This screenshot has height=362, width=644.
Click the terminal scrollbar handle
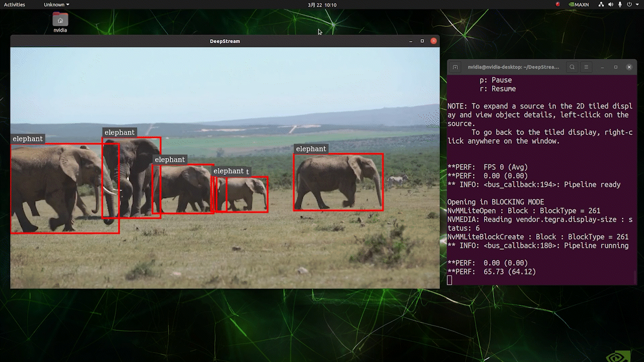[x=635, y=277]
